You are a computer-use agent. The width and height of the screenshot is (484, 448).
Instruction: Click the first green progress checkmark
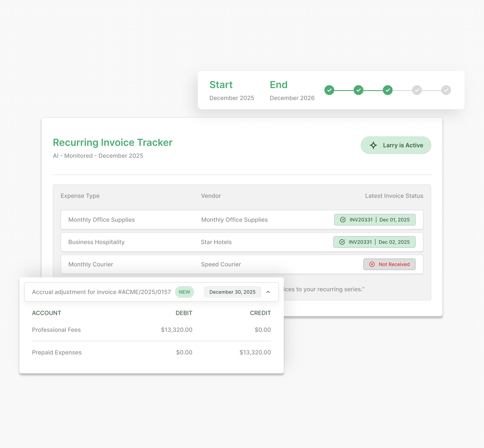329,90
